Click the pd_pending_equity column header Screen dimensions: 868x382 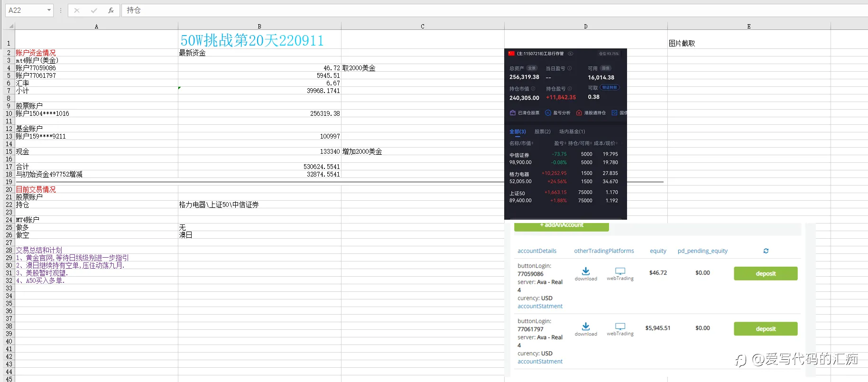[x=702, y=251]
